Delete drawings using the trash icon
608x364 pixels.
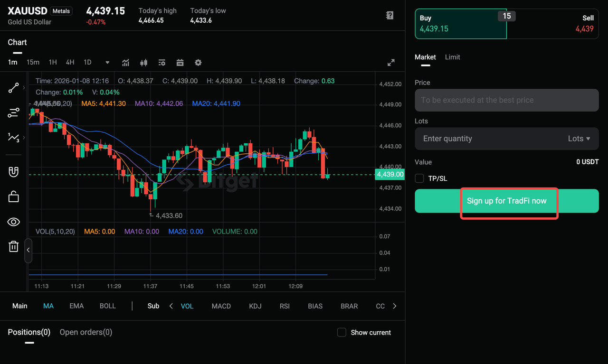[13, 246]
